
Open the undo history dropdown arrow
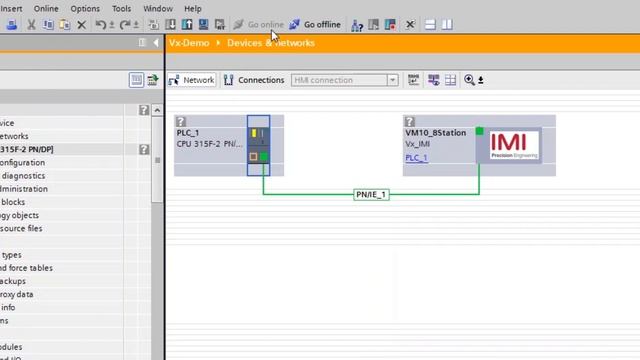111,25
